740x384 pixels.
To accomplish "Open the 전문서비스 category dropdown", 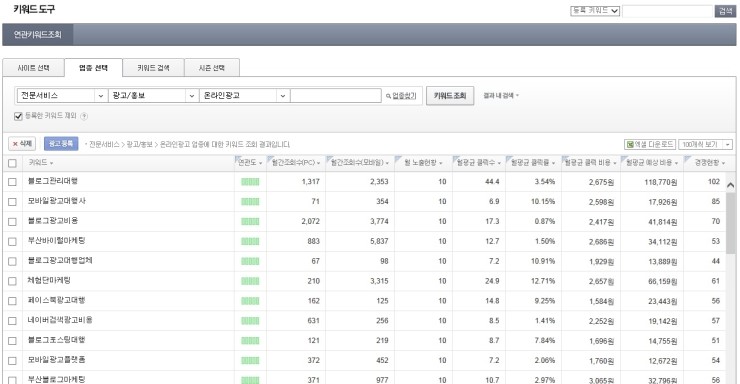I will (x=62, y=95).
